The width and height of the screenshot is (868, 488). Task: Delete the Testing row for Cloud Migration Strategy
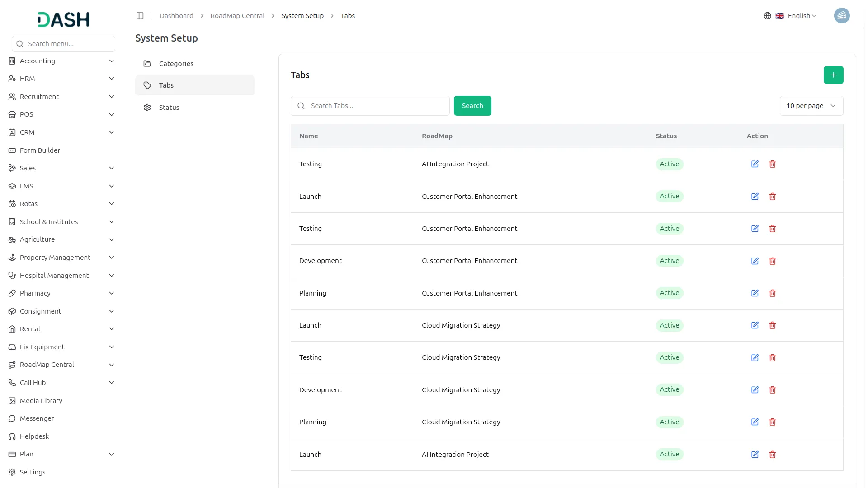[773, 358]
